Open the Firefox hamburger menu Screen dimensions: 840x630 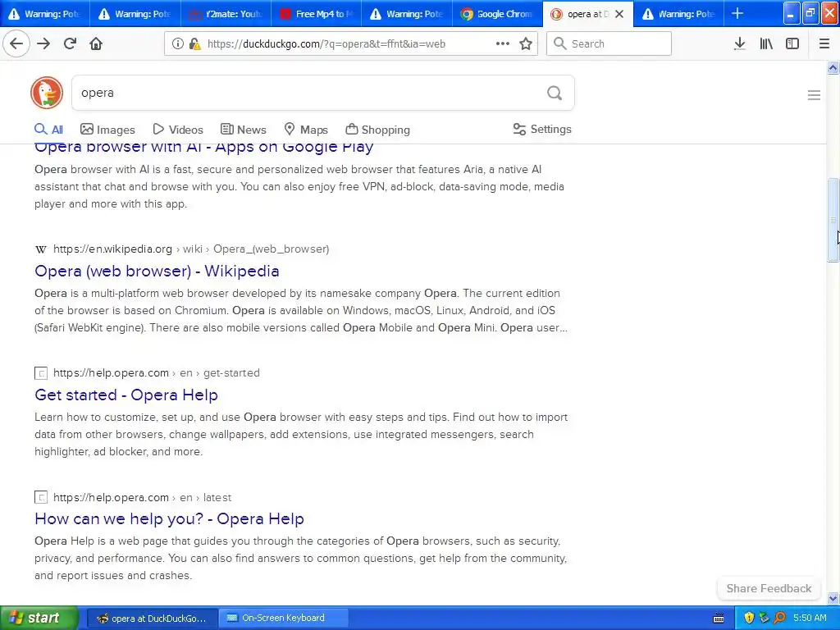coord(824,43)
